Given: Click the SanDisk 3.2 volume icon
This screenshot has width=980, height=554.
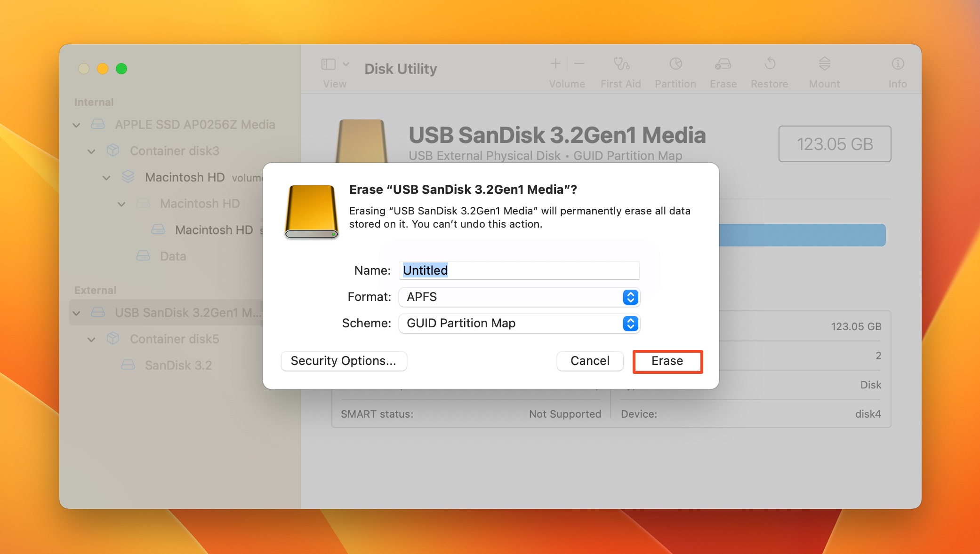Looking at the screenshot, I should tap(128, 365).
